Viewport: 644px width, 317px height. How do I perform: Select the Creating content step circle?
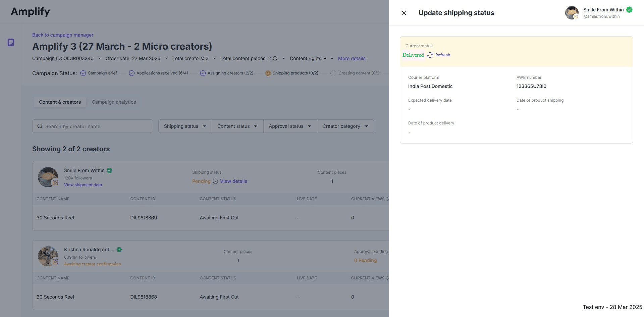333,73
